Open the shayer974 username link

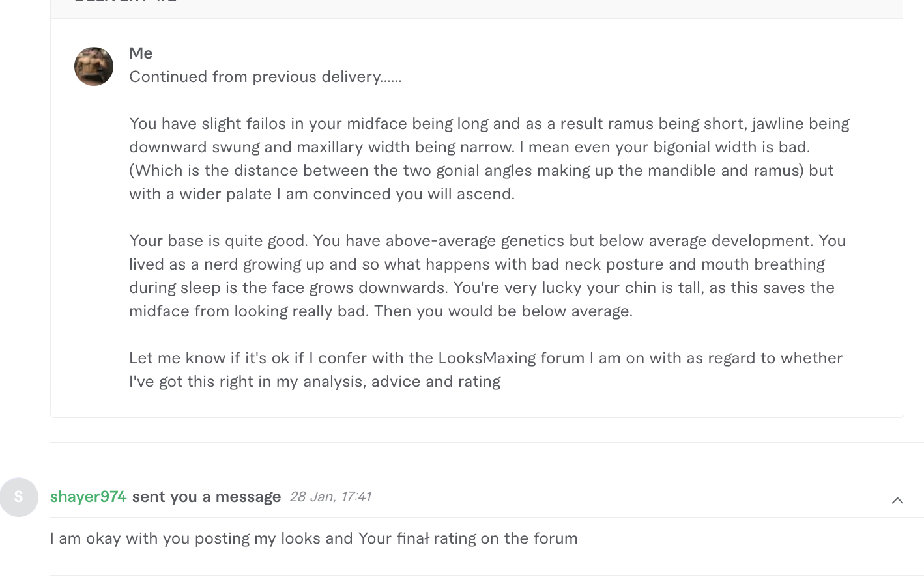(88, 497)
